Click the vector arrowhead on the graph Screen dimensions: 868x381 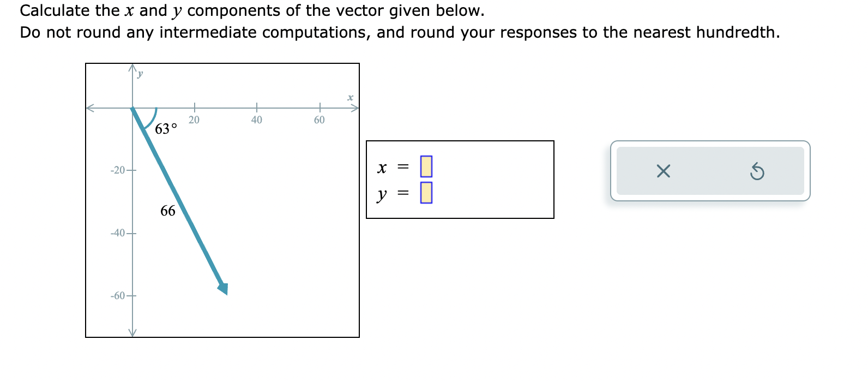click(223, 288)
